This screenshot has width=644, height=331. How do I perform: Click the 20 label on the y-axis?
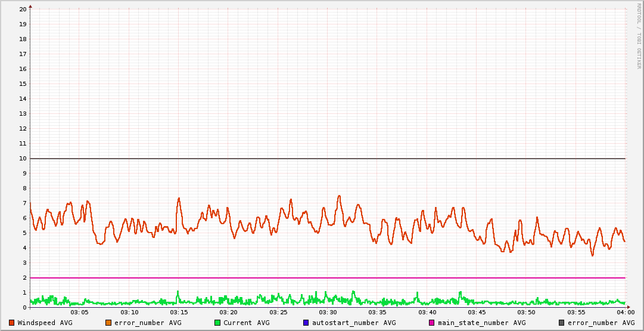tap(23, 10)
